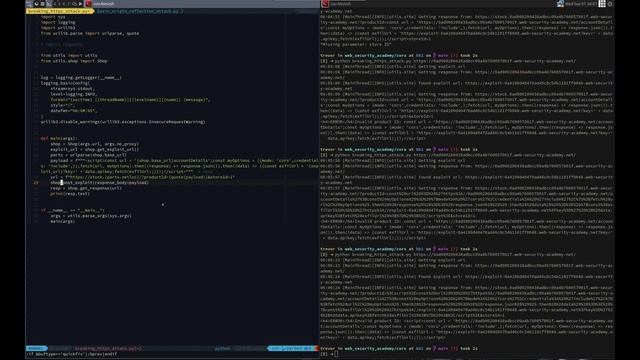
Task: Click the 'level=logging.INFO,' line
Action: 74,94
